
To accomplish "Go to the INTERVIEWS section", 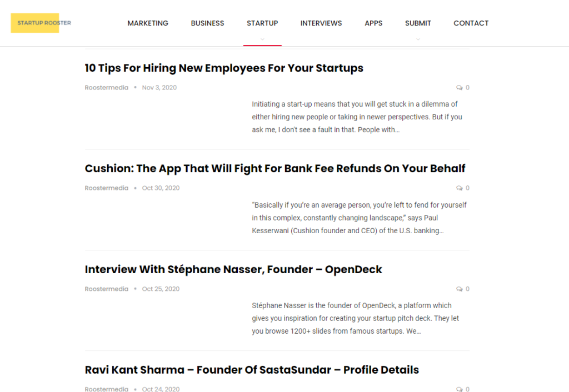I will pyautogui.click(x=321, y=23).
